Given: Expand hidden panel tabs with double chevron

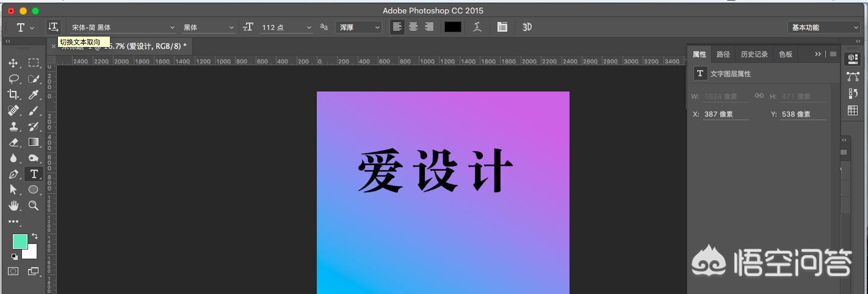Looking at the screenshot, I should [818, 54].
